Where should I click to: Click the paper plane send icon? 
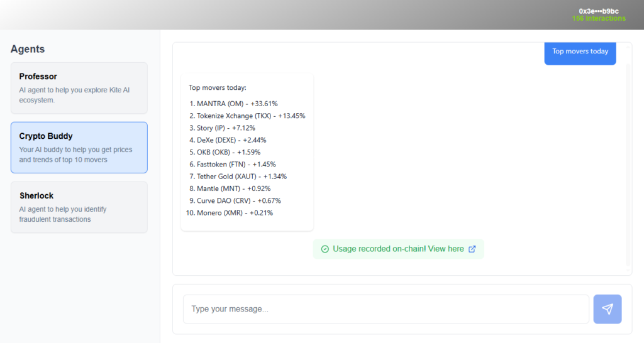pos(607,309)
